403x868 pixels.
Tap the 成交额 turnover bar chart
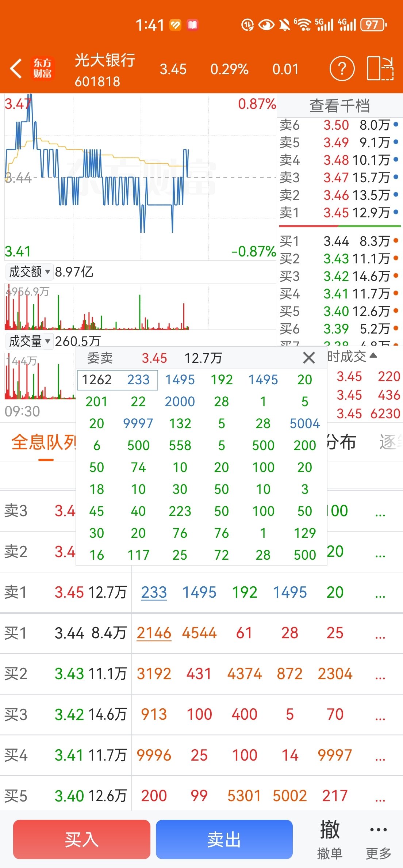click(141, 307)
